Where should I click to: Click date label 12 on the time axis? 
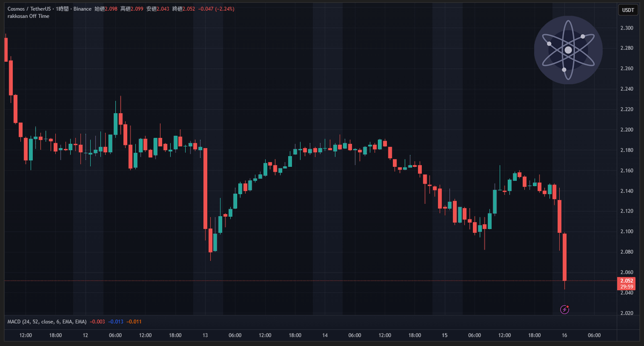click(85, 335)
